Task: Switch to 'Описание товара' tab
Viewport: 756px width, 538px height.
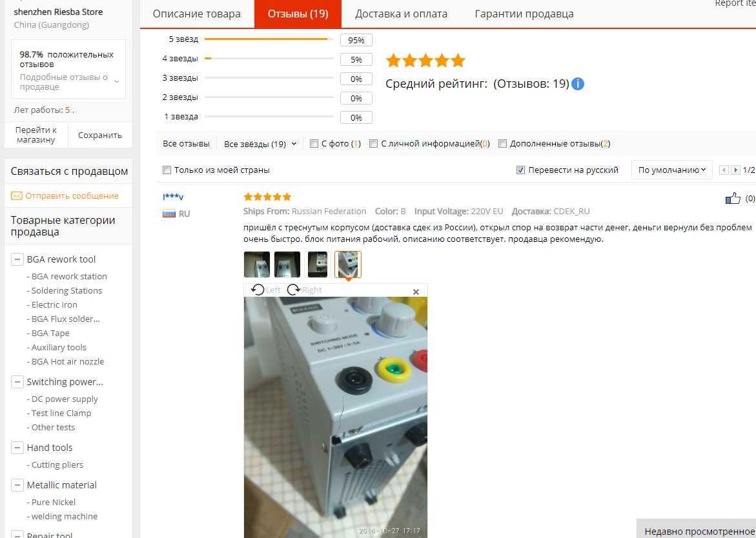Action: pos(197,14)
